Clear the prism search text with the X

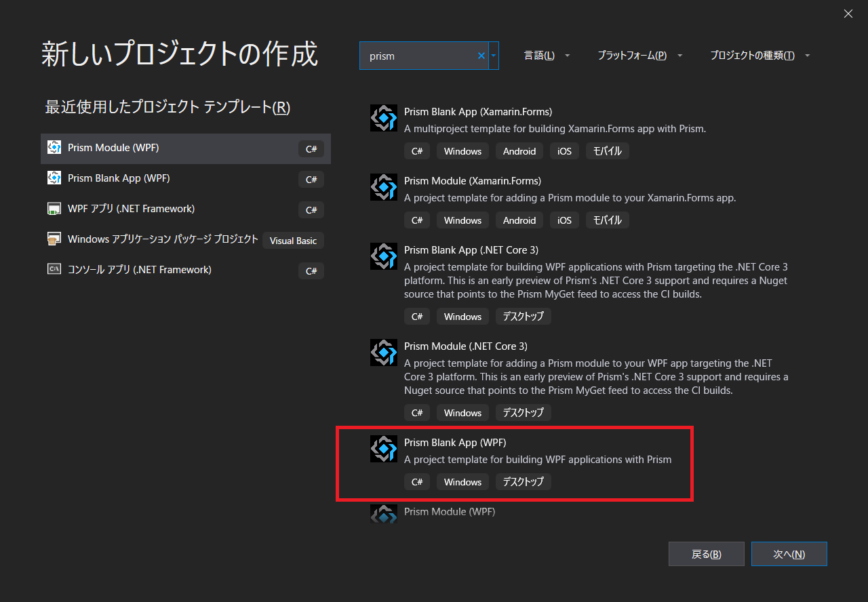[481, 56]
